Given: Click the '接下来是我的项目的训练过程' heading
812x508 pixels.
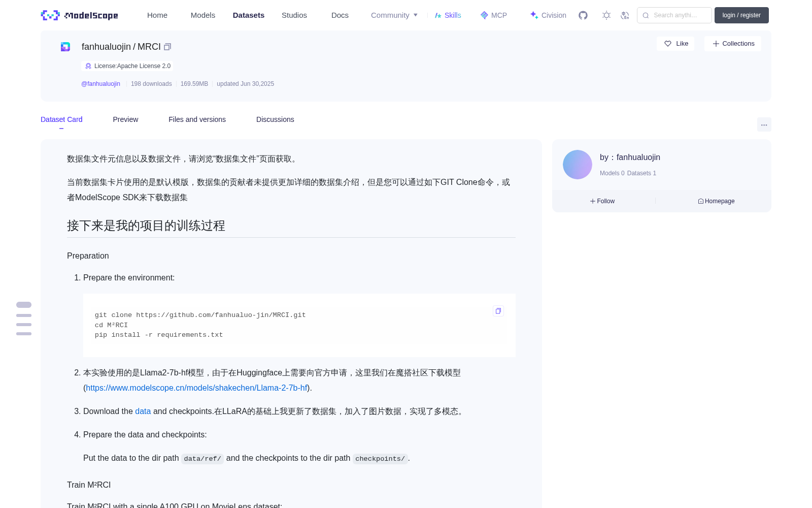Looking at the screenshot, I should (146, 226).
